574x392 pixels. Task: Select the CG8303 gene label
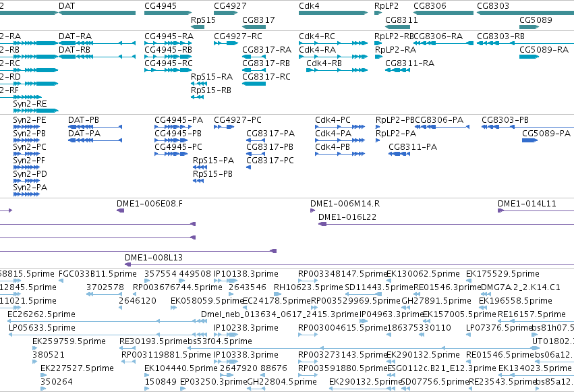493,6
